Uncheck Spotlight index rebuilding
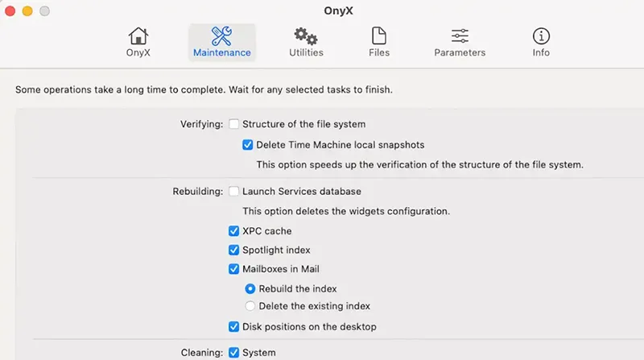The height and width of the screenshot is (360, 644). click(x=234, y=250)
